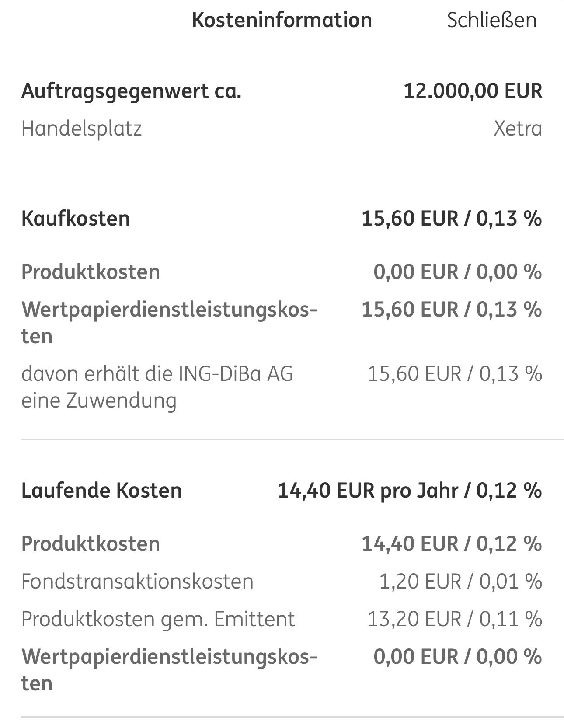The width and height of the screenshot is (564, 728).
Task: Select the Kaufkosten section heading
Action: [x=76, y=218]
